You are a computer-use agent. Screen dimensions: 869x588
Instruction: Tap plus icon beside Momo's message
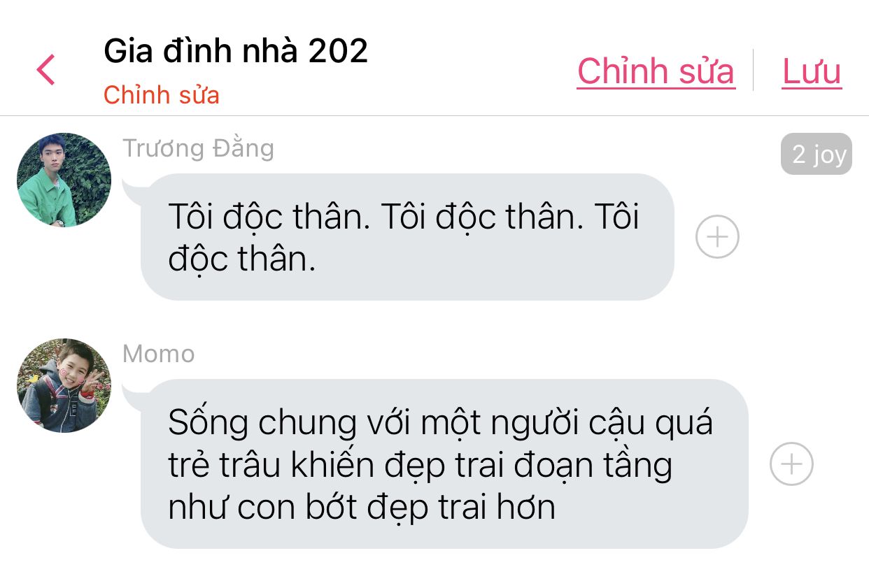[x=791, y=464]
